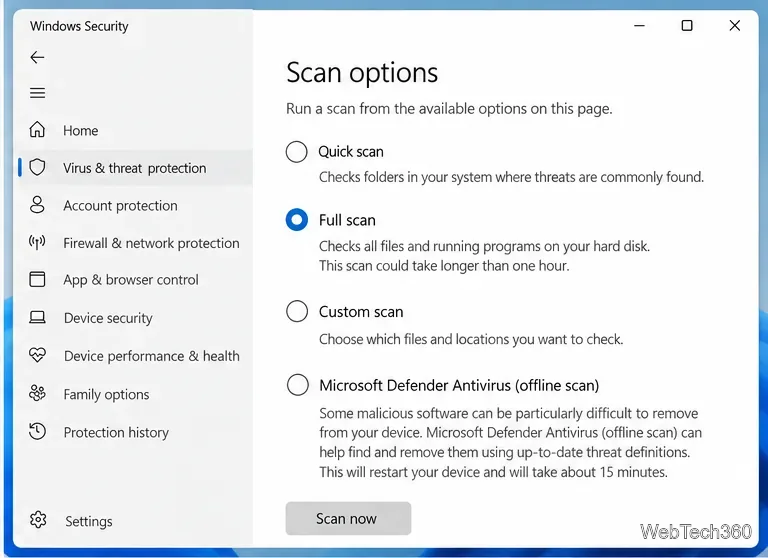Click the Home house icon
Image resolution: width=768 pixels, height=558 pixels.
(37, 130)
